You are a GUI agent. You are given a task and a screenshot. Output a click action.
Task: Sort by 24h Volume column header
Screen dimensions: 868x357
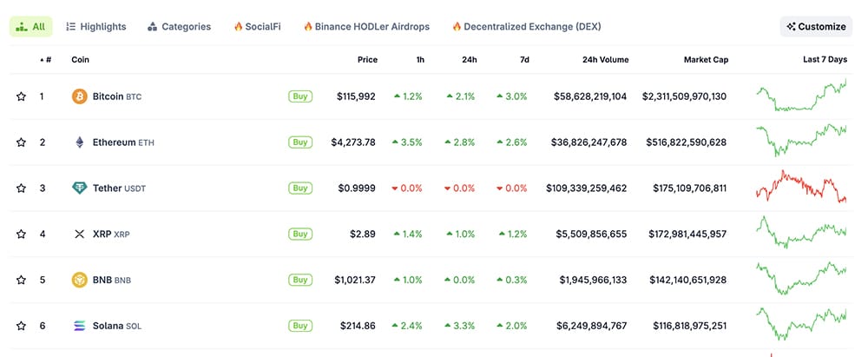click(x=604, y=60)
